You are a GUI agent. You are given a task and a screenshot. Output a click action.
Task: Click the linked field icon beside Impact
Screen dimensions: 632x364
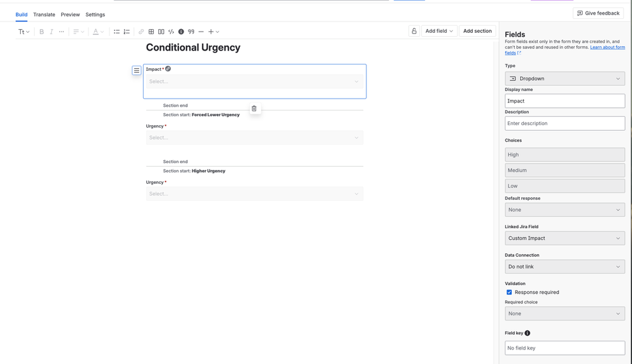168,69
